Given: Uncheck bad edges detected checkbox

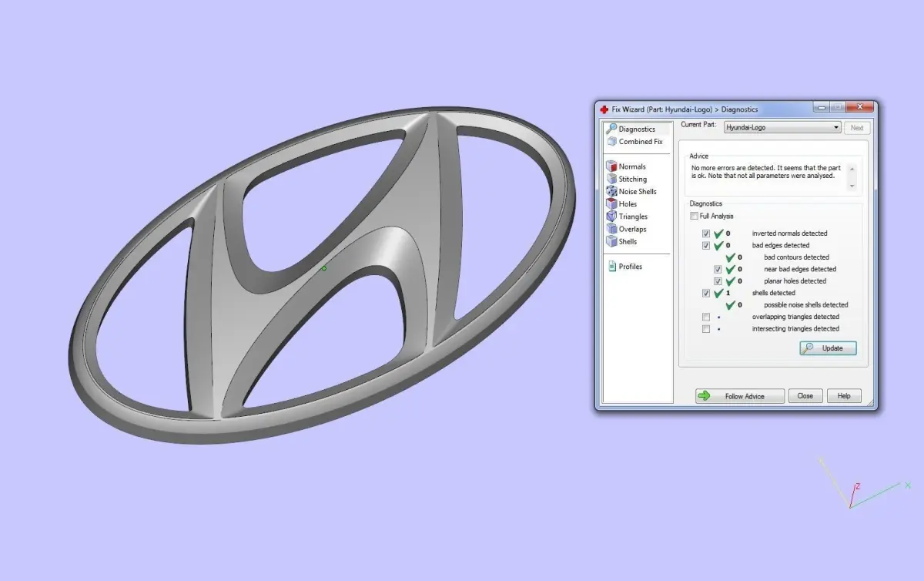Looking at the screenshot, I should [x=706, y=246].
